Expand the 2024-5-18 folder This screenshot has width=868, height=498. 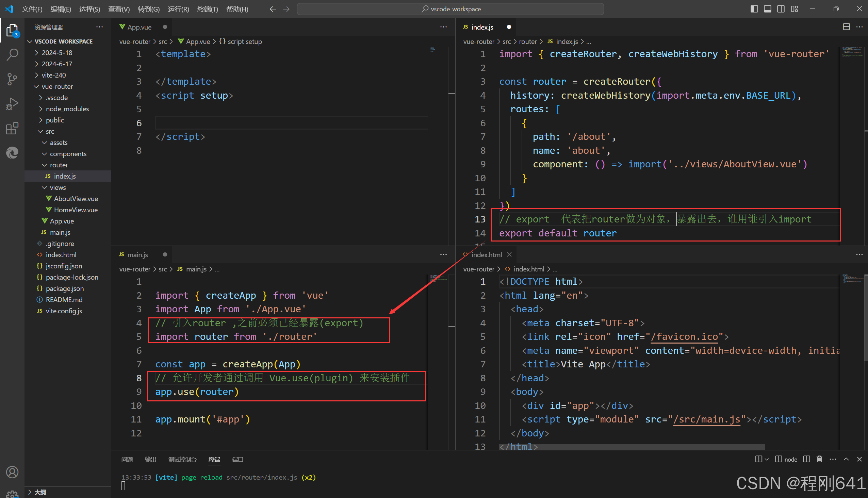(57, 53)
